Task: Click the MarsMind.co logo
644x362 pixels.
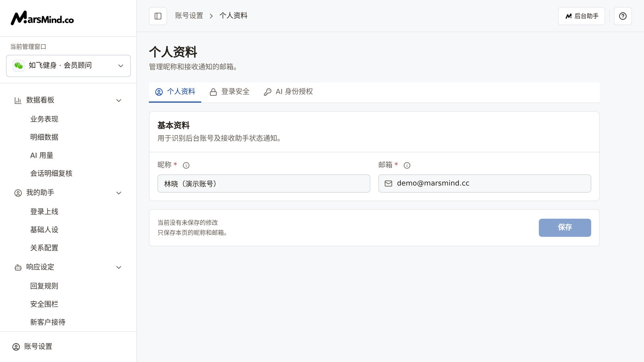Action: click(x=42, y=18)
